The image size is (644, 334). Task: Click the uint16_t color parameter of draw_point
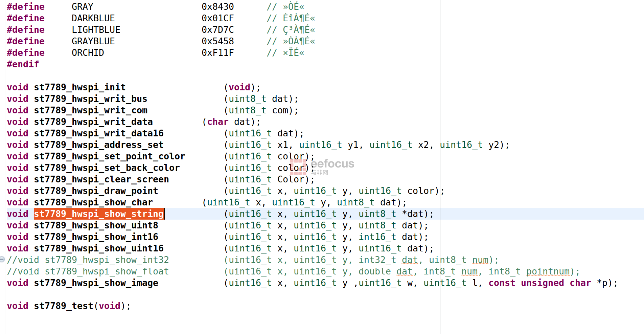(x=396, y=191)
